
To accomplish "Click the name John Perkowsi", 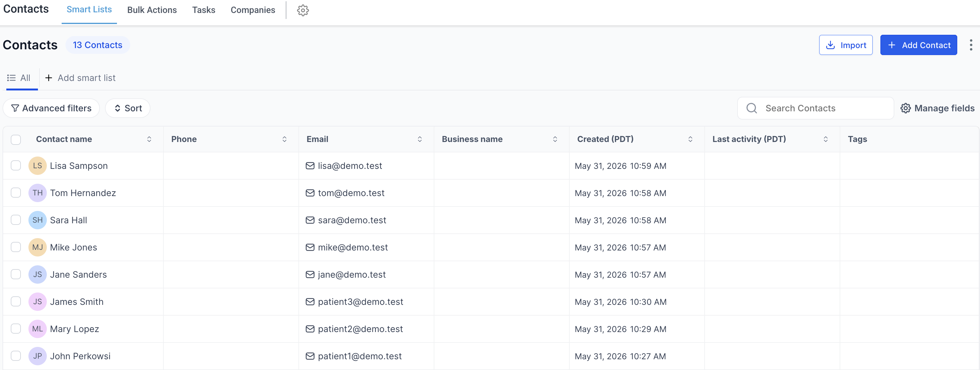I will pos(80,356).
